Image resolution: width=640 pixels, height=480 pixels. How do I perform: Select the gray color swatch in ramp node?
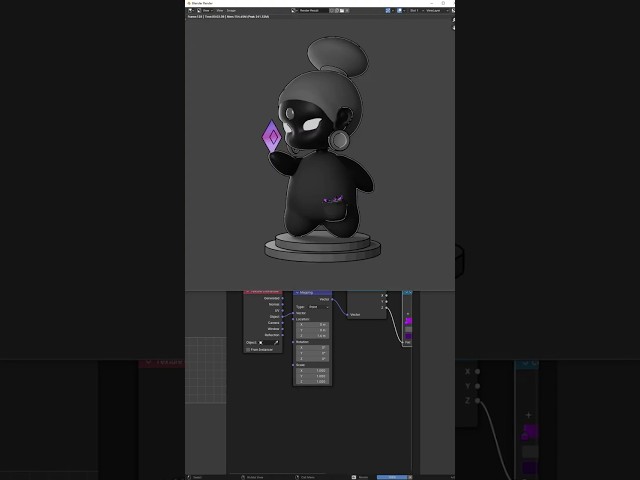coord(408,329)
